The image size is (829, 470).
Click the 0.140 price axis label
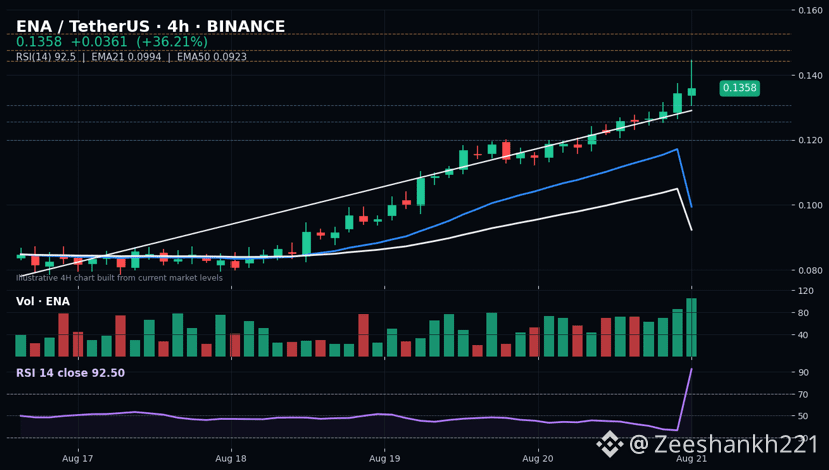810,76
